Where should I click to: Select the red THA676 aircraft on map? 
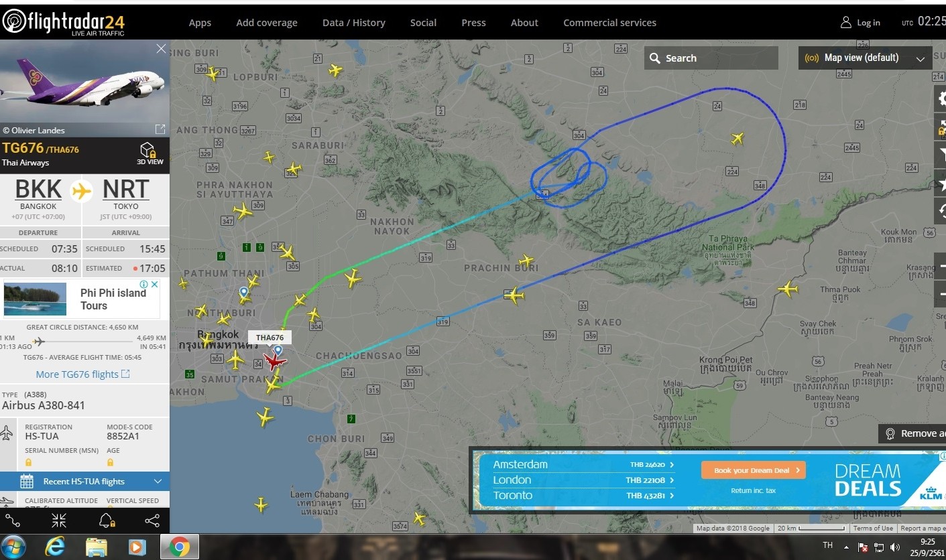coord(274,362)
